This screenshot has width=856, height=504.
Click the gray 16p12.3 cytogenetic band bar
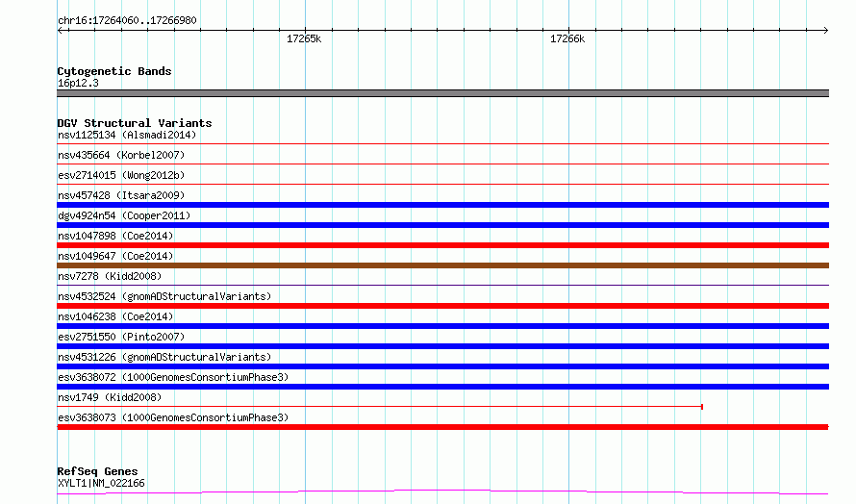coord(442,93)
